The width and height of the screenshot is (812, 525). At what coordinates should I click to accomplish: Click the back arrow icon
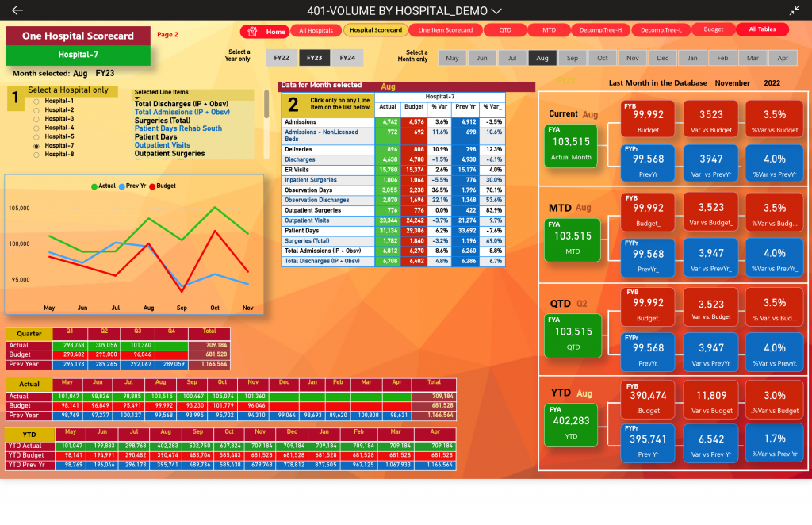click(17, 10)
